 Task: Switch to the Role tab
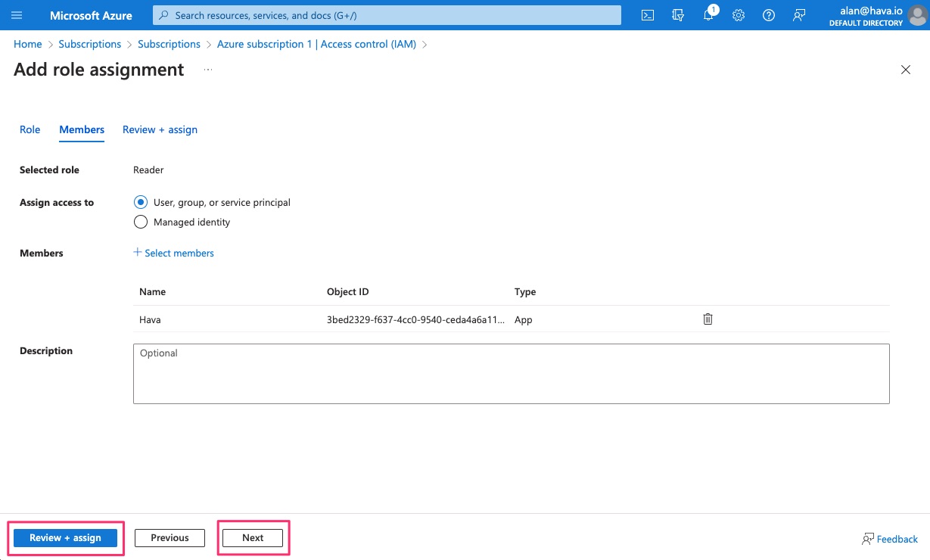pyautogui.click(x=30, y=129)
